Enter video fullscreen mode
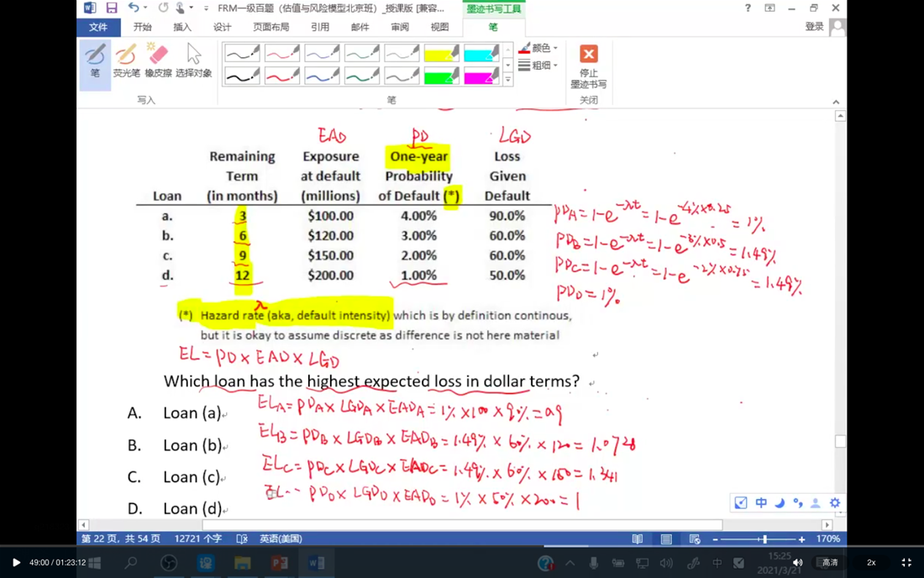The image size is (924, 578). coord(906,563)
